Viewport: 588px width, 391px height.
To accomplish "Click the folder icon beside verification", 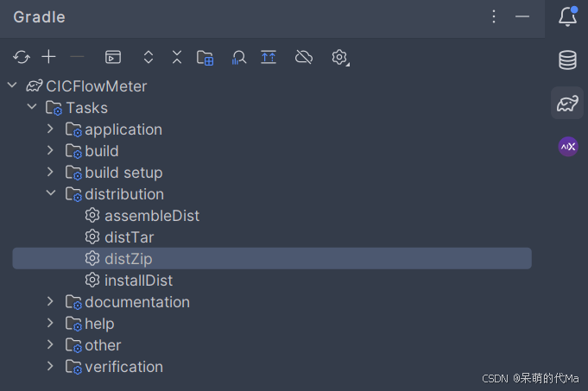I will pos(73,367).
